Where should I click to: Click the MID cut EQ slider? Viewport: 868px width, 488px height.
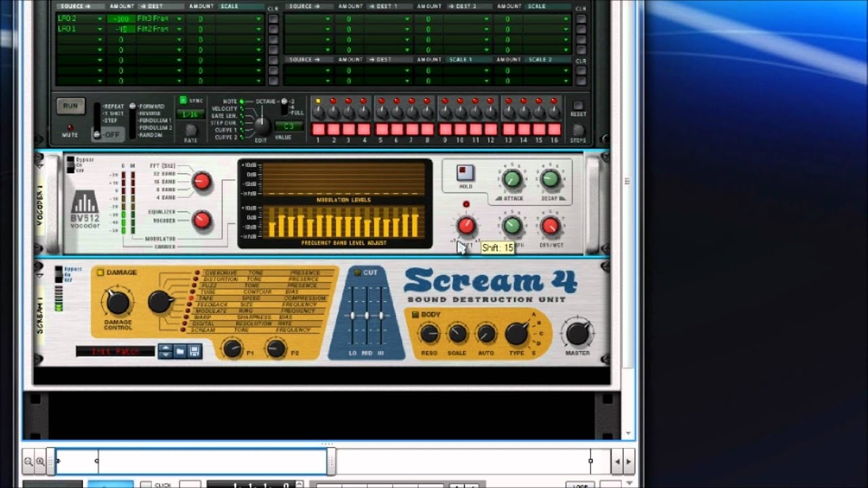point(367,315)
